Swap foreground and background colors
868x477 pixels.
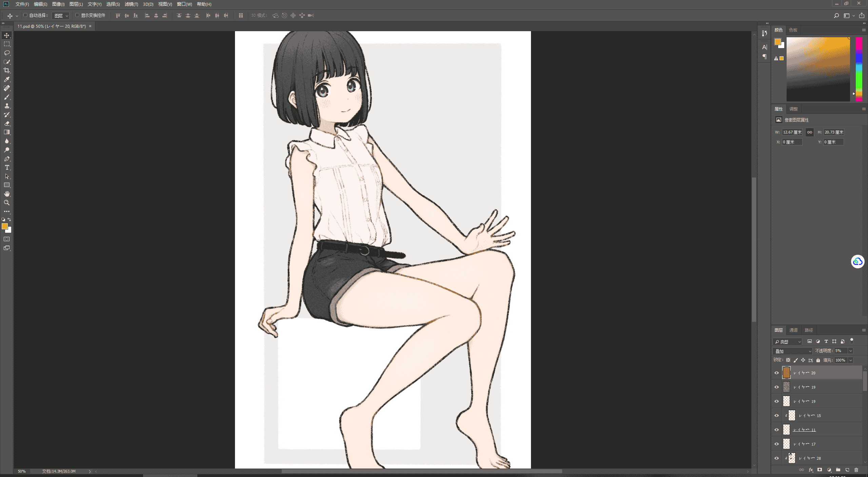pyautogui.click(x=9, y=220)
